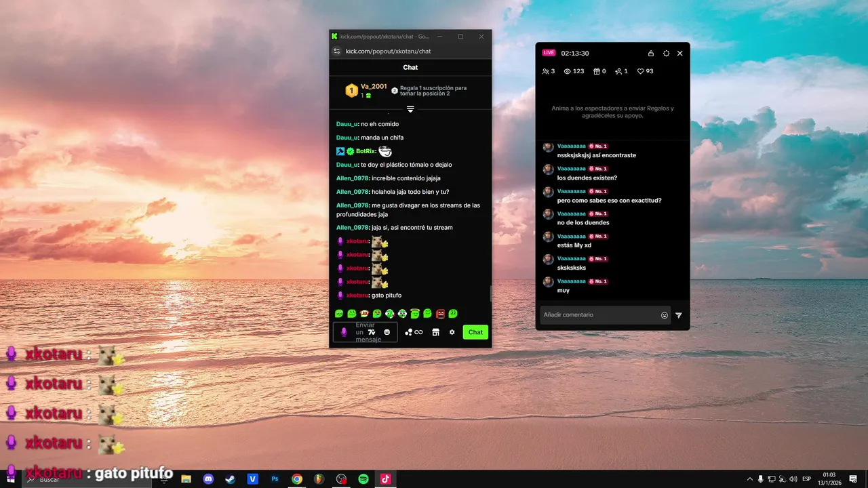
Task: Click the 02:13:30 stream timer
Action: [x=575, y=54]
